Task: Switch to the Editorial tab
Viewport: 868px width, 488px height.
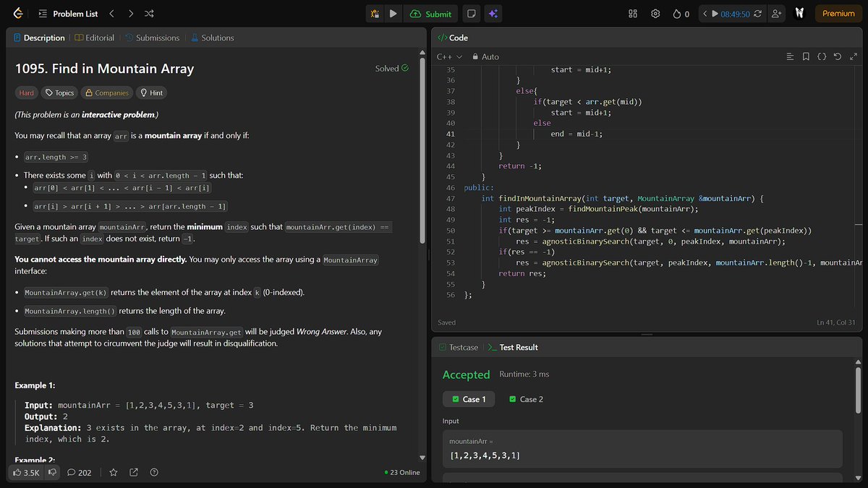Action: 93,38
